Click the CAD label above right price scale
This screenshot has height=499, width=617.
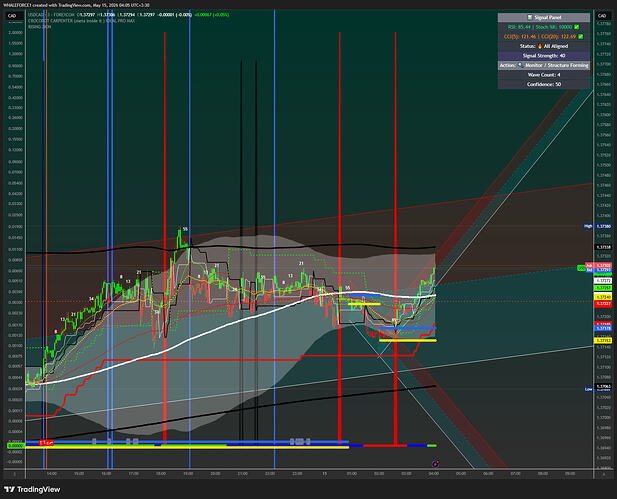(x=602, y=16)
